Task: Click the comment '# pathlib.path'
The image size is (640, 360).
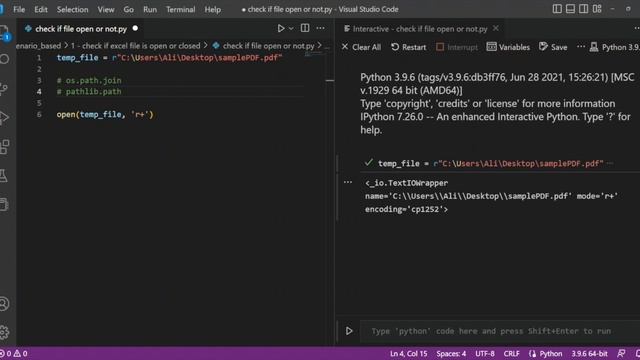Action: pyautogui.click(x=89, y=91)
